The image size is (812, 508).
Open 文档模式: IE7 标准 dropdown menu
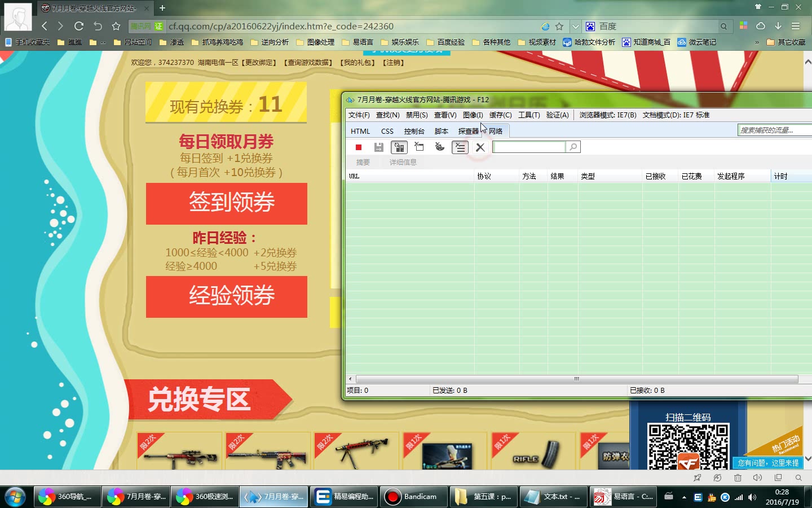(x=676, y=115)
